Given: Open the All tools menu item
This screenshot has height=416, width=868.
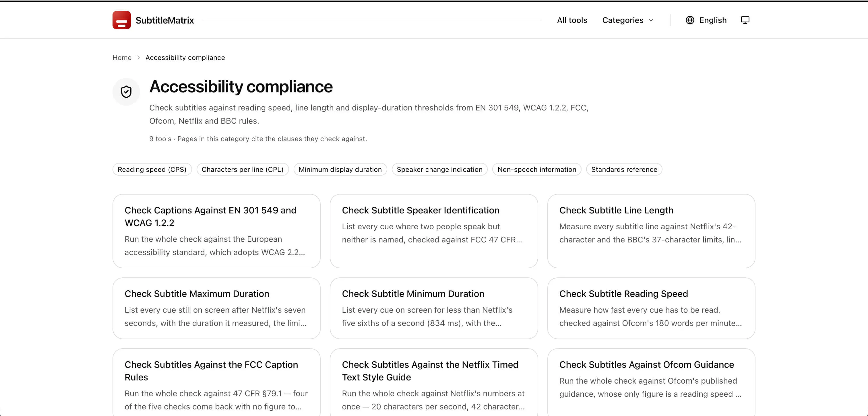Looking at the screenshot, I should click(x=572, y=20).
